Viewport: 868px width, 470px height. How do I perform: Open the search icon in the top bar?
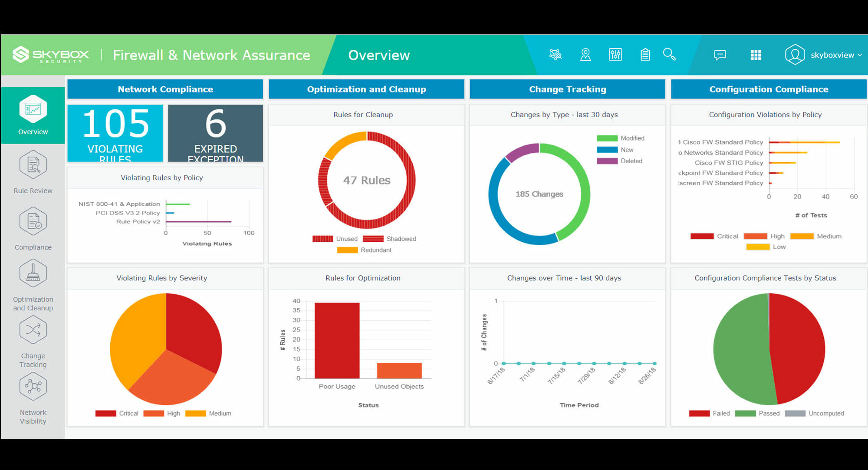[x=670, y=55]
